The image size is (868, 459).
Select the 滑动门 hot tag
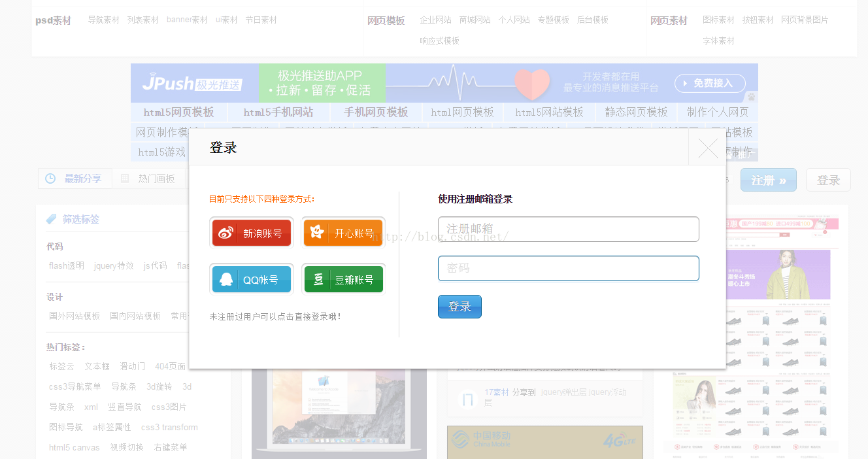pos(132,366)
